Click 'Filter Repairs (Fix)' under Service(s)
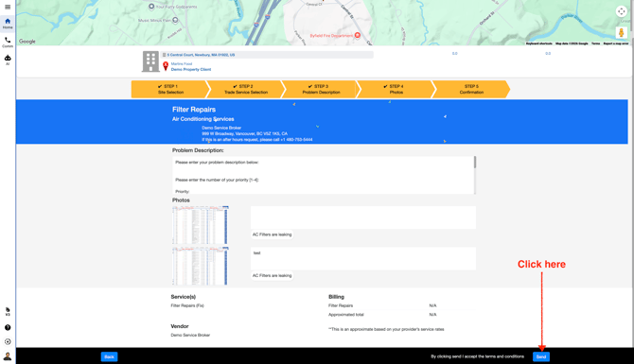Viewport: 634px width, 364px height. 187,305
